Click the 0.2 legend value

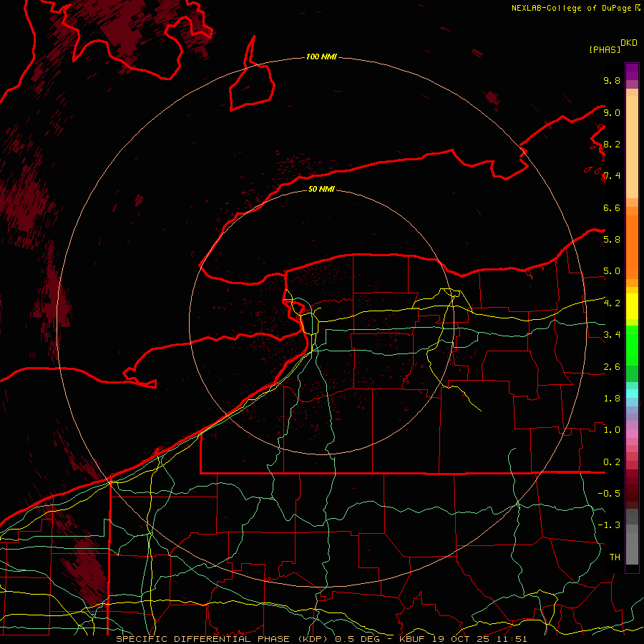[x=612, y=462]
